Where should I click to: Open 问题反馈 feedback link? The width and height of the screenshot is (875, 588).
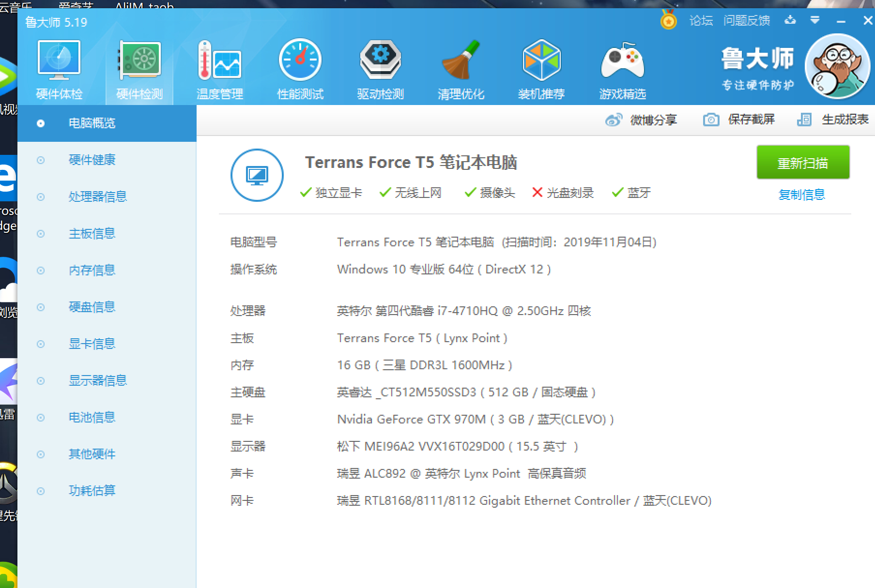point(747,20)
